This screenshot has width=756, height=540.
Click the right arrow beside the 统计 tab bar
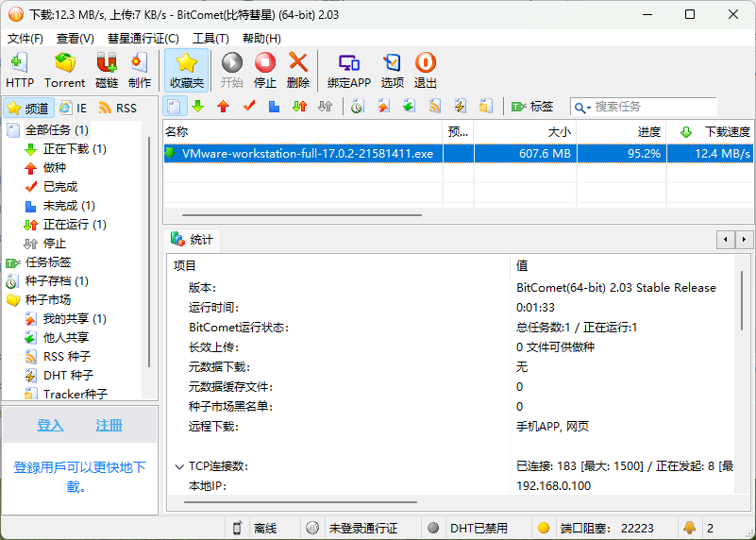click(744, 239)
